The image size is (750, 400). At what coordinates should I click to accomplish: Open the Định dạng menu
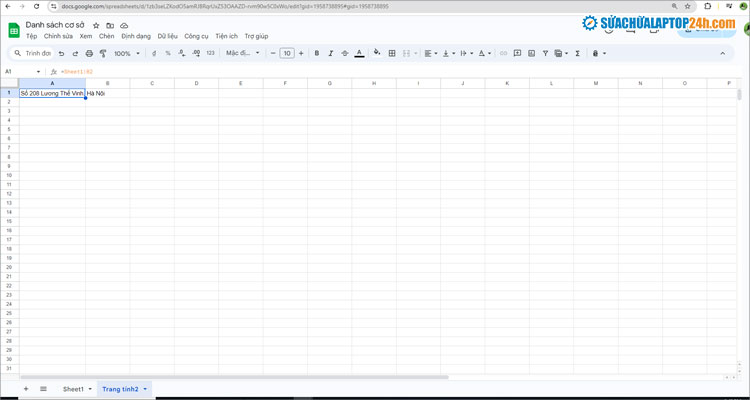point(136,36)
